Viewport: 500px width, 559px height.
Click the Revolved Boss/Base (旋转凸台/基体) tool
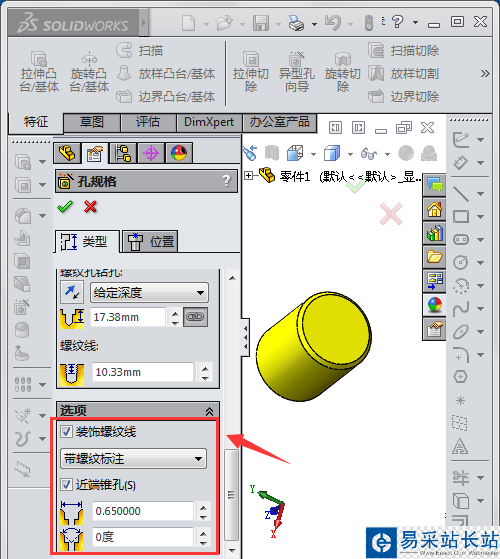point(89,72)
